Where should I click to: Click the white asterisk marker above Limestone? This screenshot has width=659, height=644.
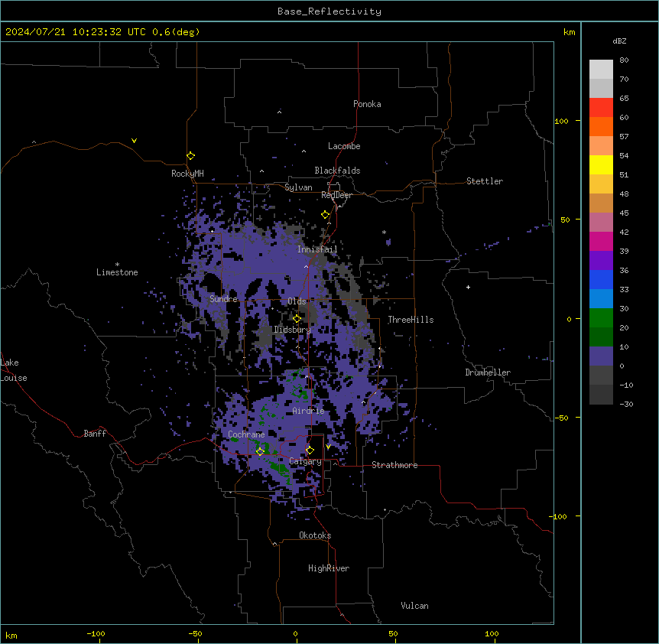pos(117,265)
